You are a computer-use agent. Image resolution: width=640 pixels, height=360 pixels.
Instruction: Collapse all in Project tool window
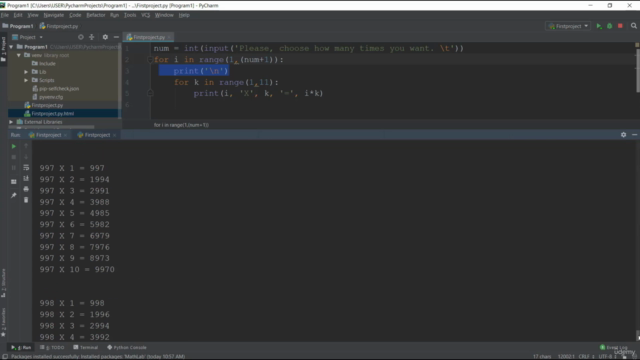pos(92,37)
